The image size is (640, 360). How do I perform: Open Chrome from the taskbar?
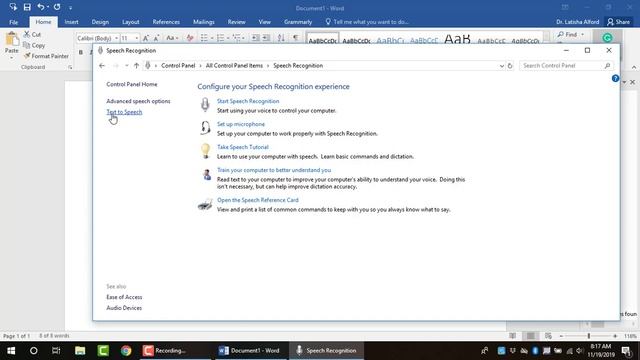[x=126, y=351]
